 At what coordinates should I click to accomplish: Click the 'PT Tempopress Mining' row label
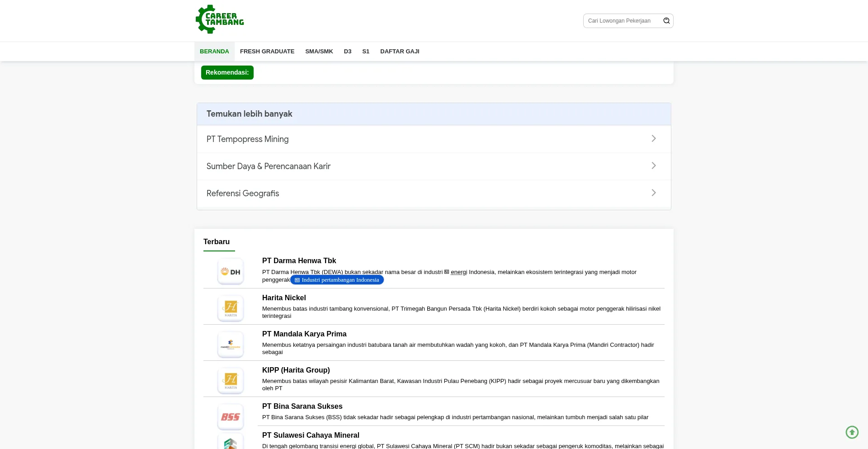point(248,139)
